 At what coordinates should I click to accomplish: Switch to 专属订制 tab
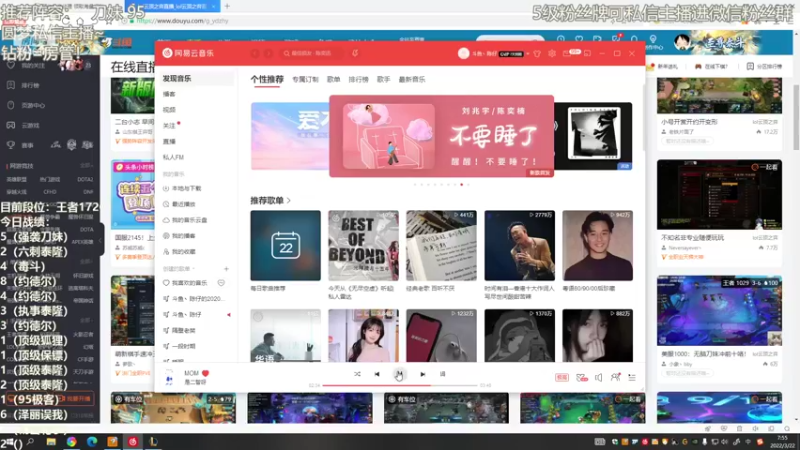[305, 80]
